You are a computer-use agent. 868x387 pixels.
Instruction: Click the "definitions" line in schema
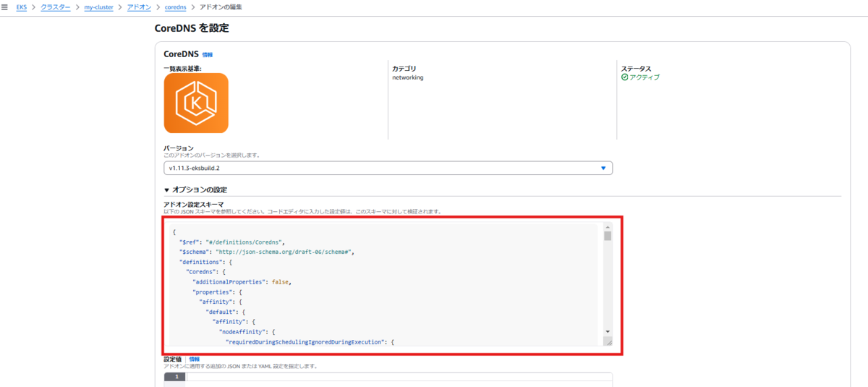pos(205,262)
